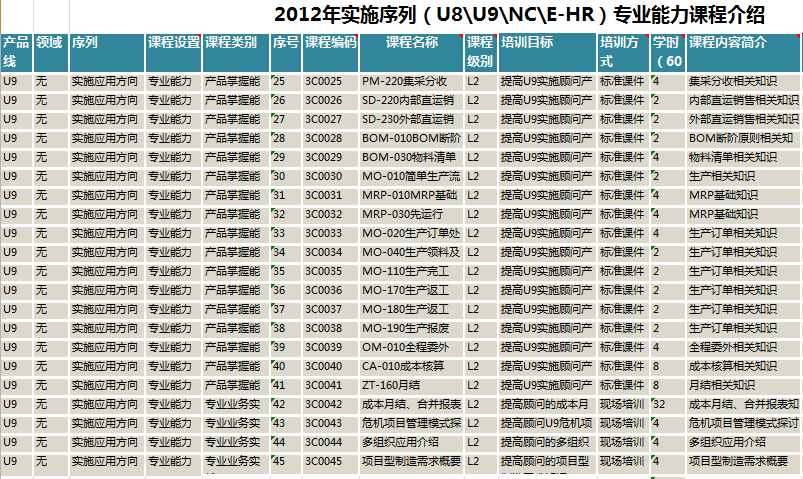The height and width of the screenshot is (479, 803).
Task: Click the 课程设置 column header
Action: tap(174, 52)
